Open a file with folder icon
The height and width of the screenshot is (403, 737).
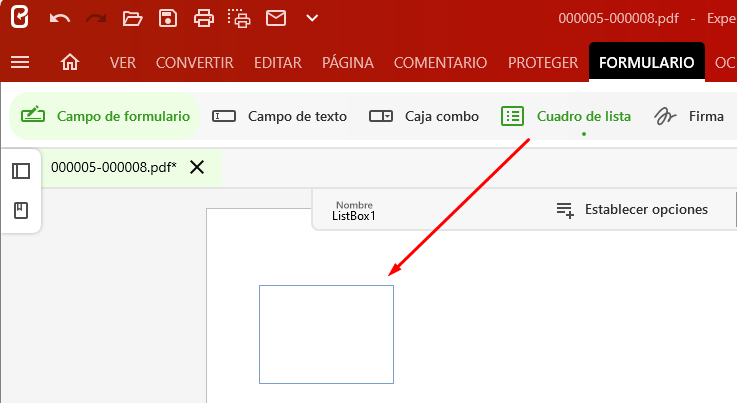point(132,18)
